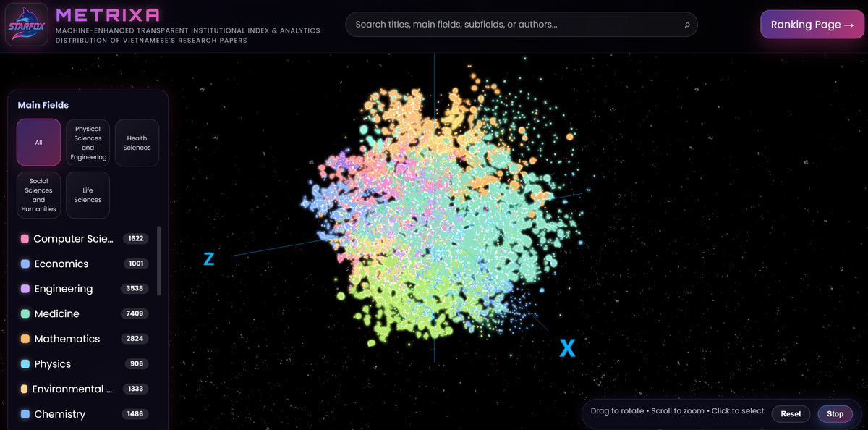Click the pink Computer Science color swatch

[x=25, y=239]
